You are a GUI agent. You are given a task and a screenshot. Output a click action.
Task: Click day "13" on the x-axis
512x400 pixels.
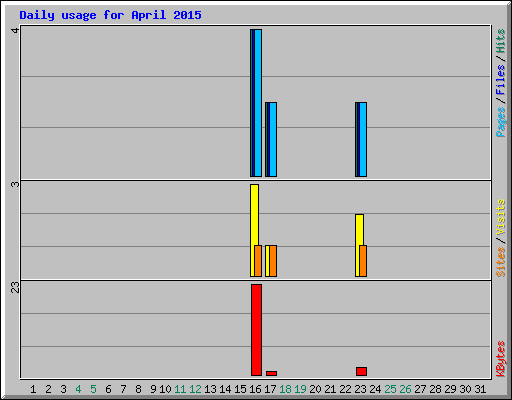point(210,389)
